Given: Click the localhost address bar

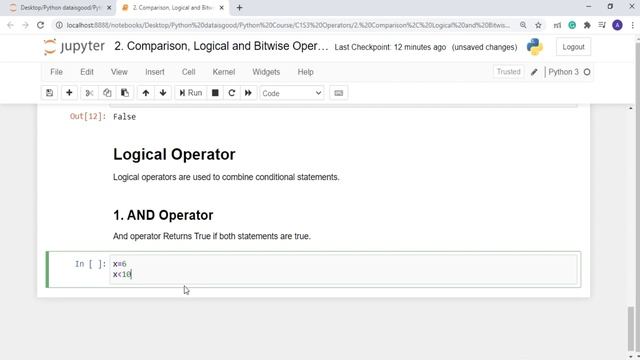Looking at the screenshot, I should click(x=288, y=25).
